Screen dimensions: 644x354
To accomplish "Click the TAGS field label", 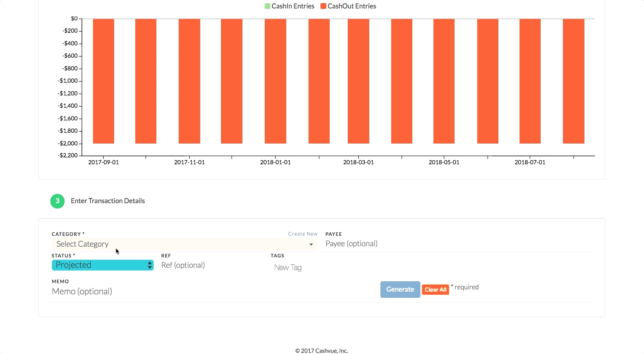I will [x=277, y=255].
